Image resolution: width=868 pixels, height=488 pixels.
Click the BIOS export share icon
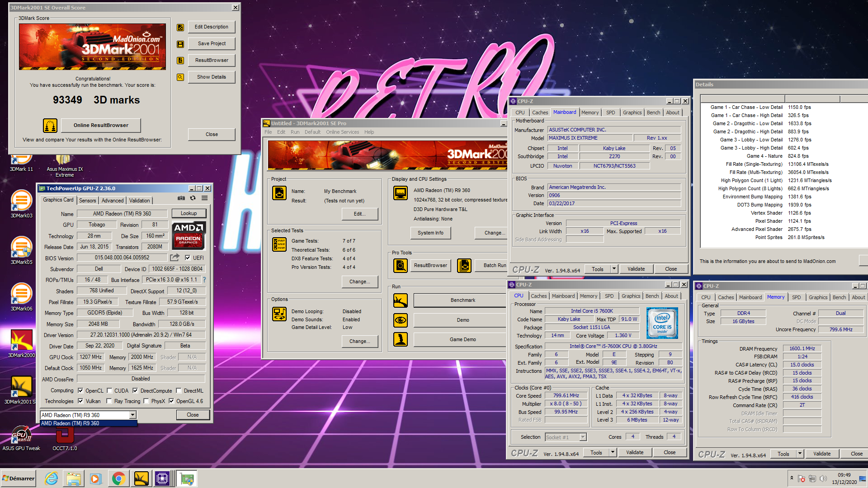(x=175, y=258)
